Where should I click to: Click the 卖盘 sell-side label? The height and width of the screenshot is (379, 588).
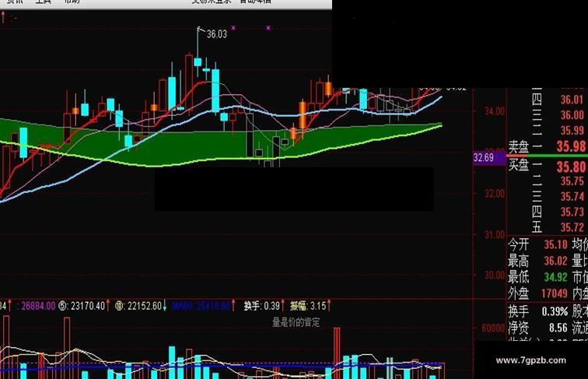[x=519, y=147]
